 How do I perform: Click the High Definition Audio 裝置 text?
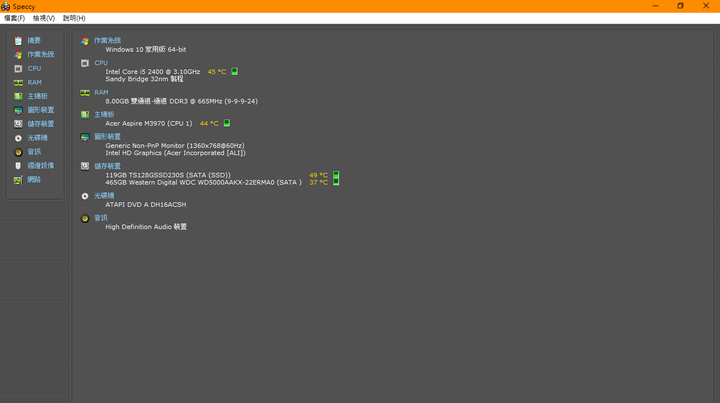146,227
